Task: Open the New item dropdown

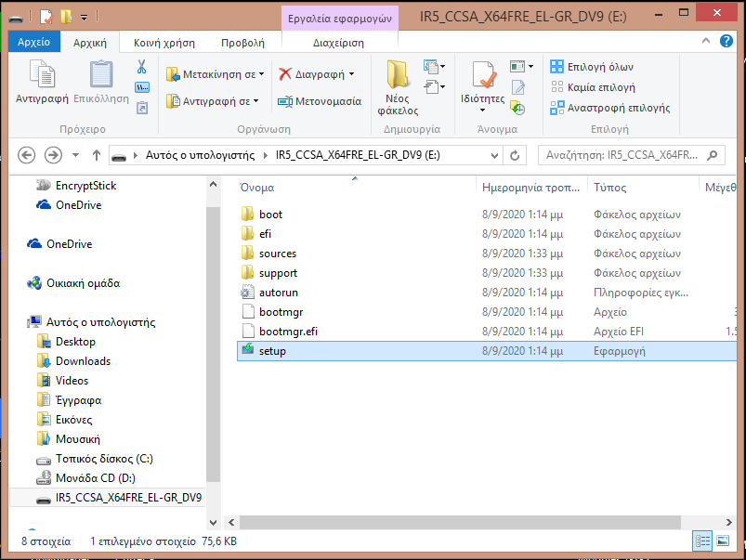Action: 435,67
